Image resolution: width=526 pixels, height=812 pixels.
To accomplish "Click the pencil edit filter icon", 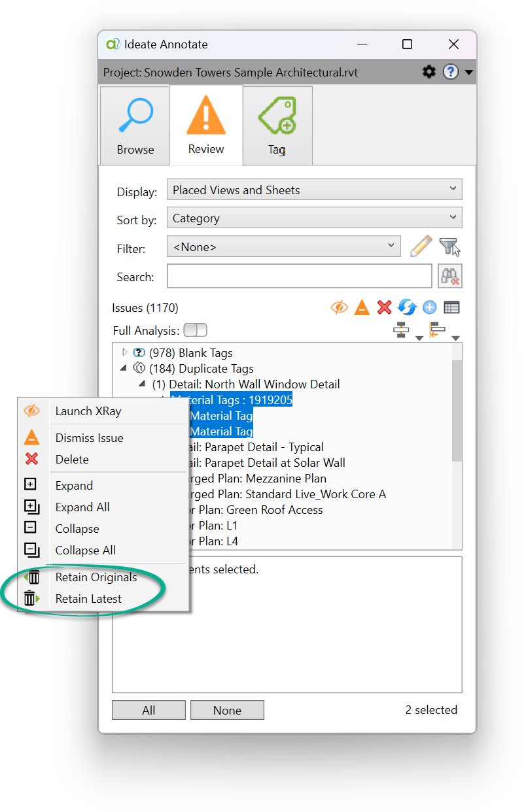I will tap(421, 246).
